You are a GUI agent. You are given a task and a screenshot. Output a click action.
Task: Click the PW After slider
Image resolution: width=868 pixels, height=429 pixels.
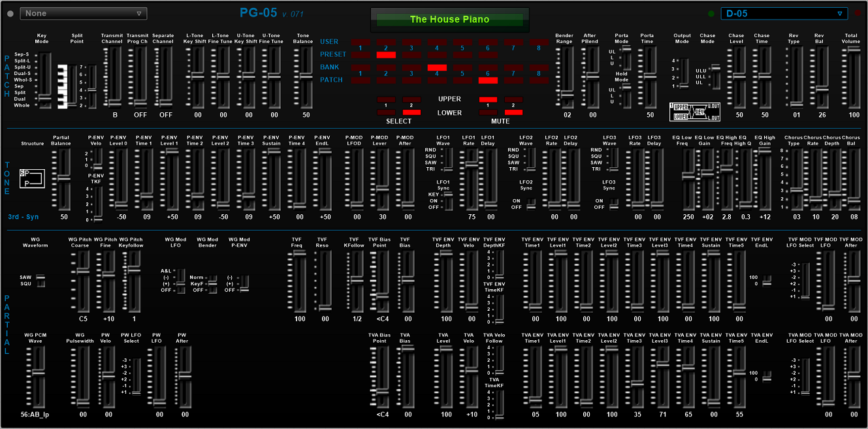(x=184, y=376)
